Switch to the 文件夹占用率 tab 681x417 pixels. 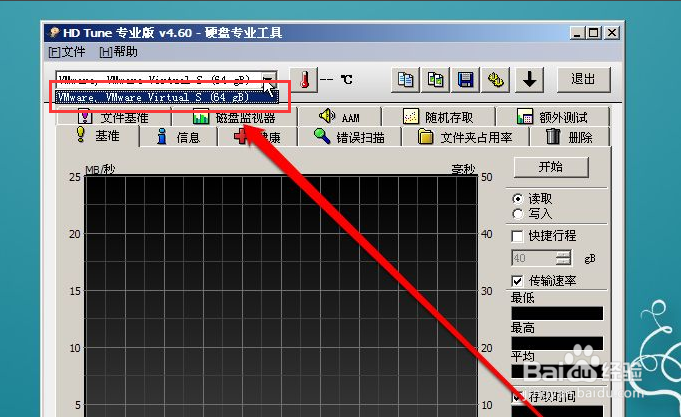tap(466, 137)
